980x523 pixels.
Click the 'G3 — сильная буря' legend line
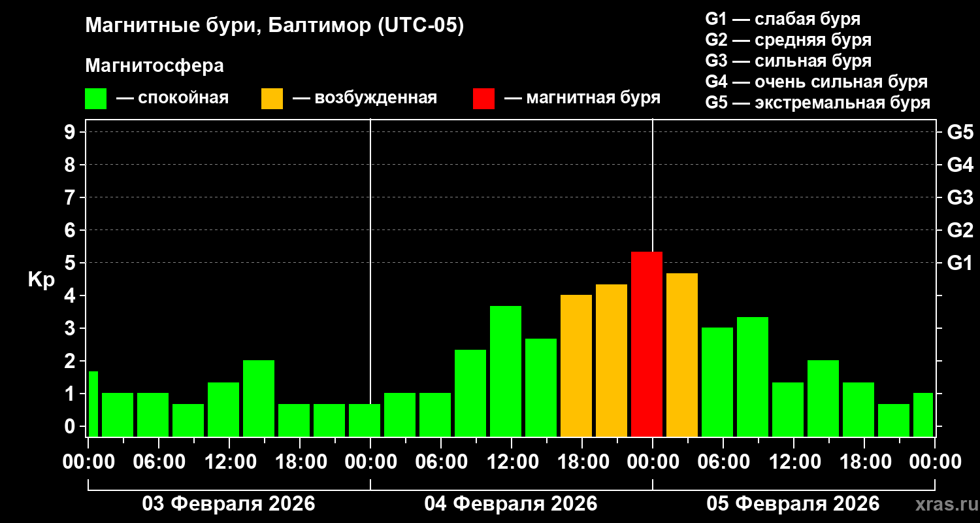coord(788,61)
